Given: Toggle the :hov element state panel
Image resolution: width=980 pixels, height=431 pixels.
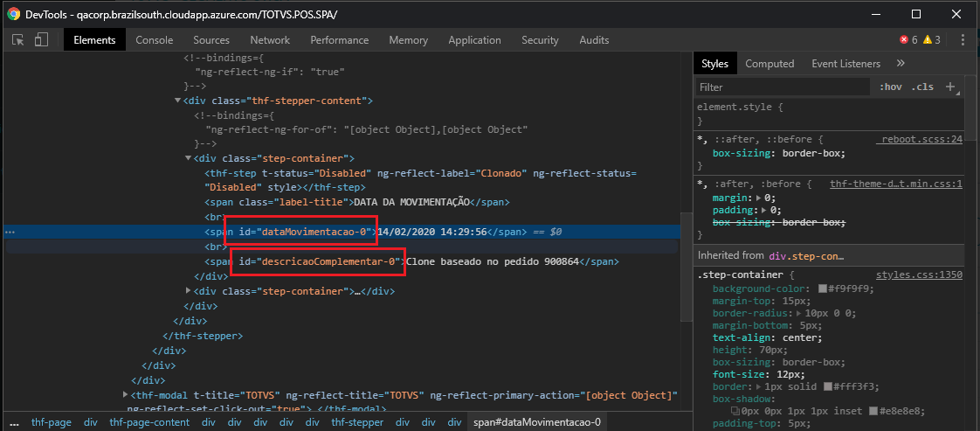Looking at the screenshot, I should pyautogui.click(x=891, y=87).
